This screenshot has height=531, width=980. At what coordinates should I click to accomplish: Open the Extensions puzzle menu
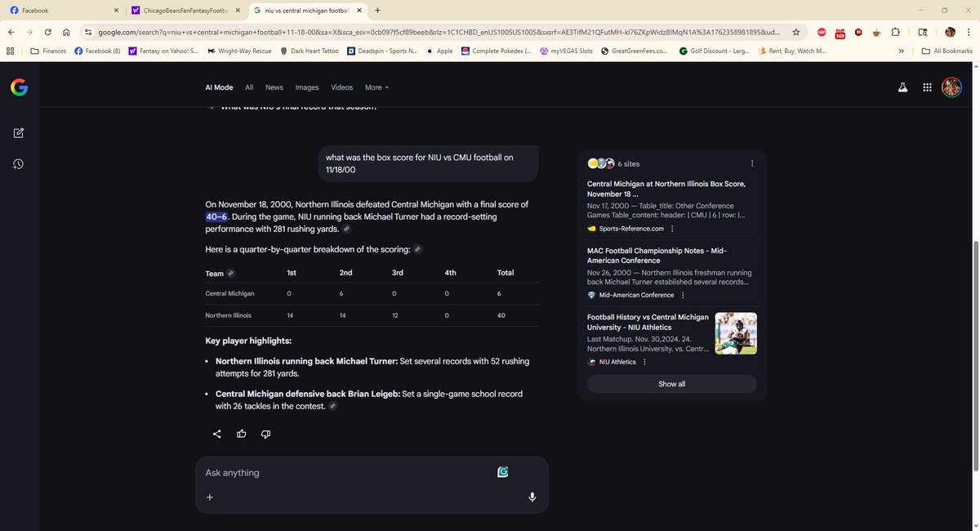coord(896,32)
